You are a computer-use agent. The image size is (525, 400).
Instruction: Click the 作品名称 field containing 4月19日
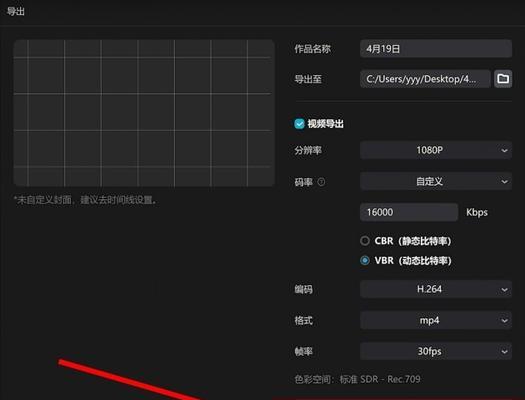point(436,49)
